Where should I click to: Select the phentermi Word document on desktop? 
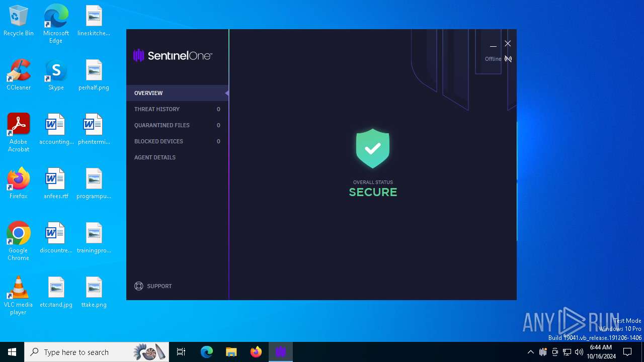[94, 130]
